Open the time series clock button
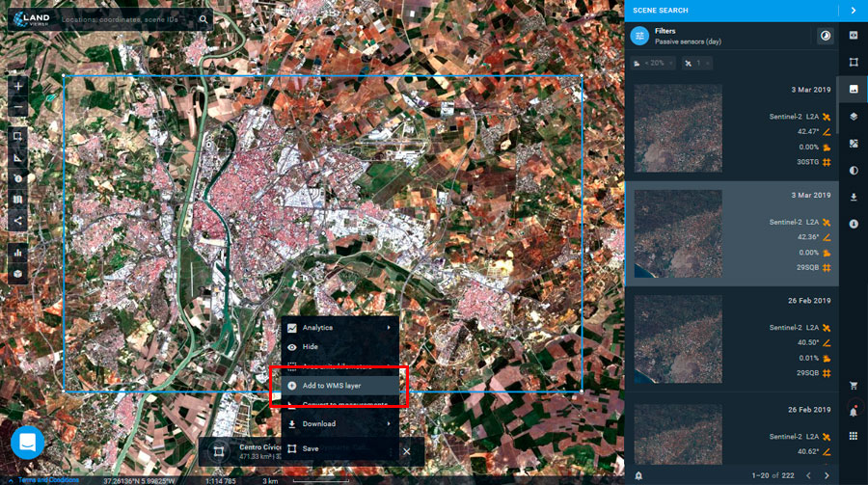The height and width of the screenshot is (485, 868). coord(826,36)
